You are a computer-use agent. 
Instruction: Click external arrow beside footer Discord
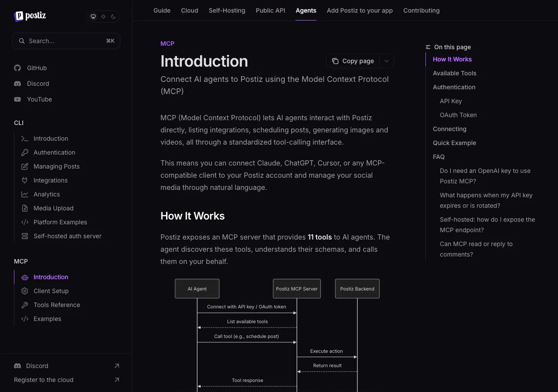[x=116, y=366]
